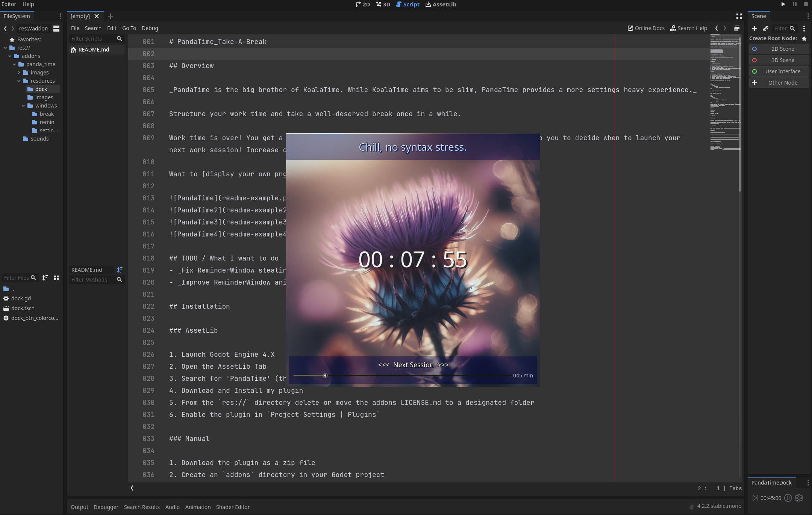The height and width of the screenshot is (515, 812).
Task: Collapse the windows folder
Action: [x=23, y=106]
